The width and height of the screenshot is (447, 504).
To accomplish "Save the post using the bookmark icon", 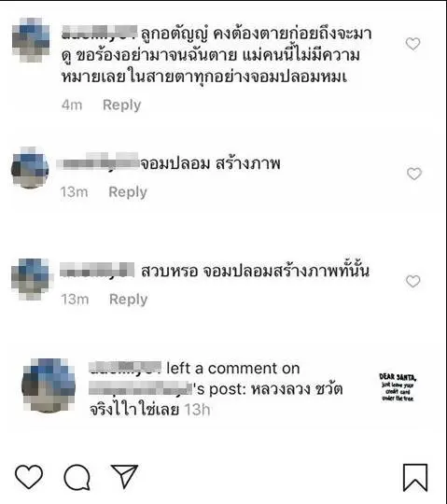I will coord(415,477).
